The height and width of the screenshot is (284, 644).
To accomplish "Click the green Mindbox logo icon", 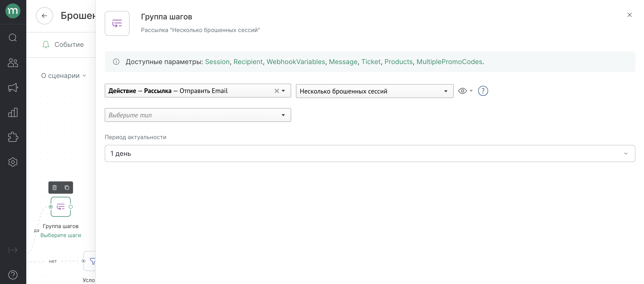I will [13, 11].
